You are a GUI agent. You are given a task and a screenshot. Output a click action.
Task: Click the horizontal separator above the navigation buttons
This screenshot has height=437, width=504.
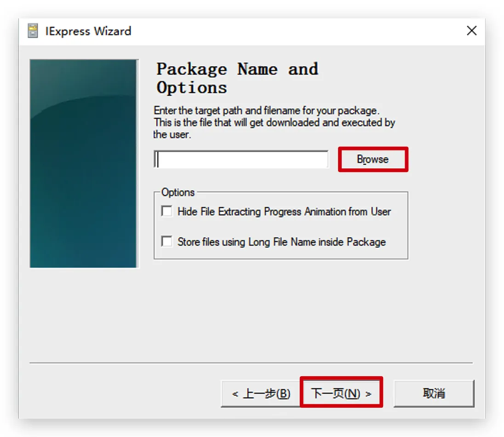coord(251,363)
